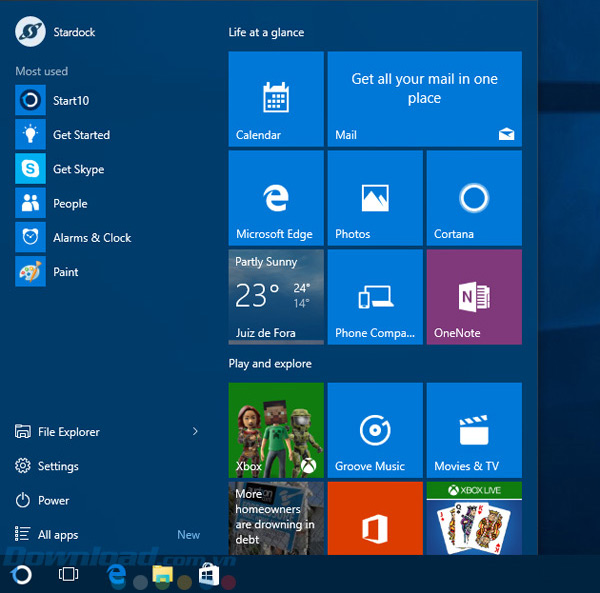Open the Mail tile
Viewport: 600px width, 593px height.
click(424, 99)
